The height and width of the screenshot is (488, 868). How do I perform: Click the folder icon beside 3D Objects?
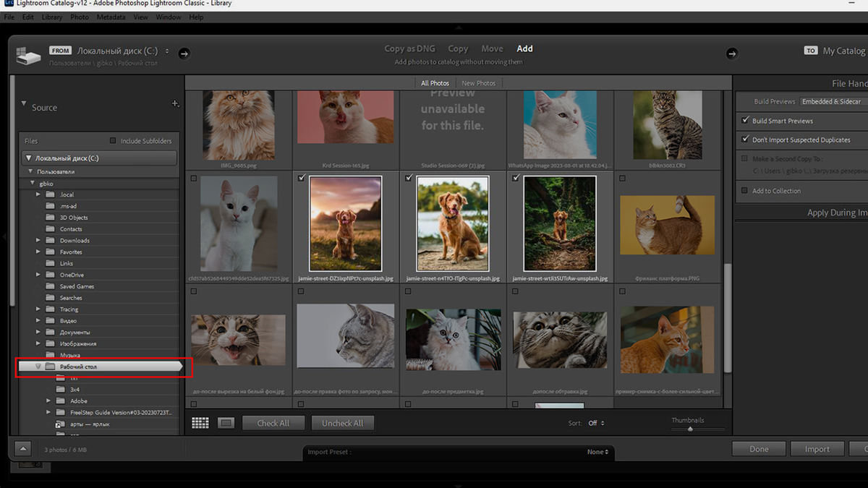[x=50, y=218]
